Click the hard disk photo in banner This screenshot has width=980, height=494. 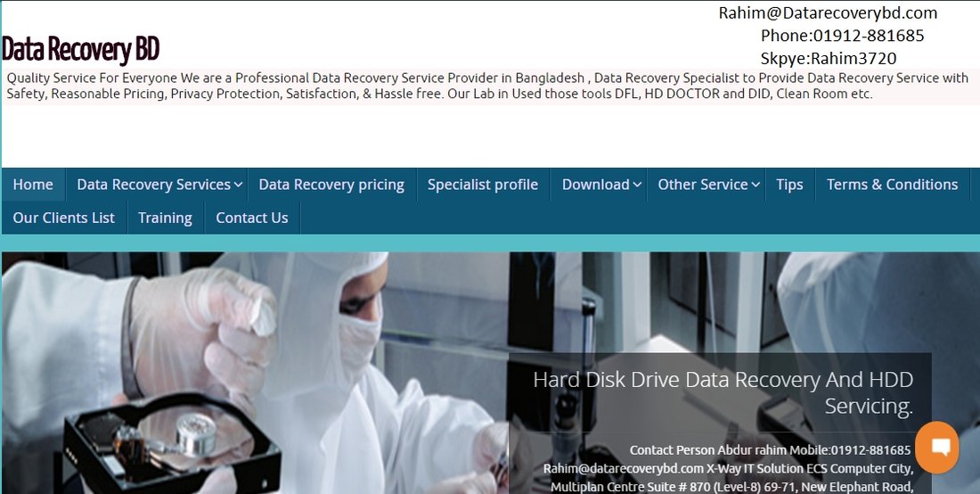click(178, 437)
